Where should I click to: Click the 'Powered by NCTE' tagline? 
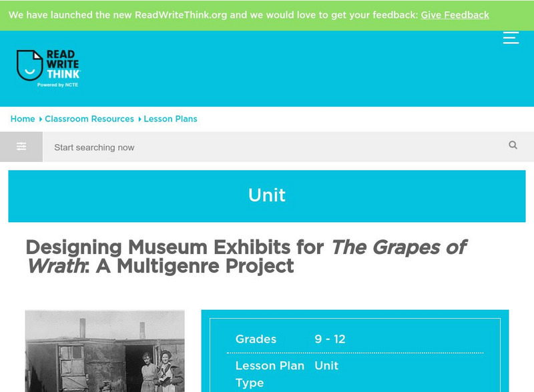(58, 85)
